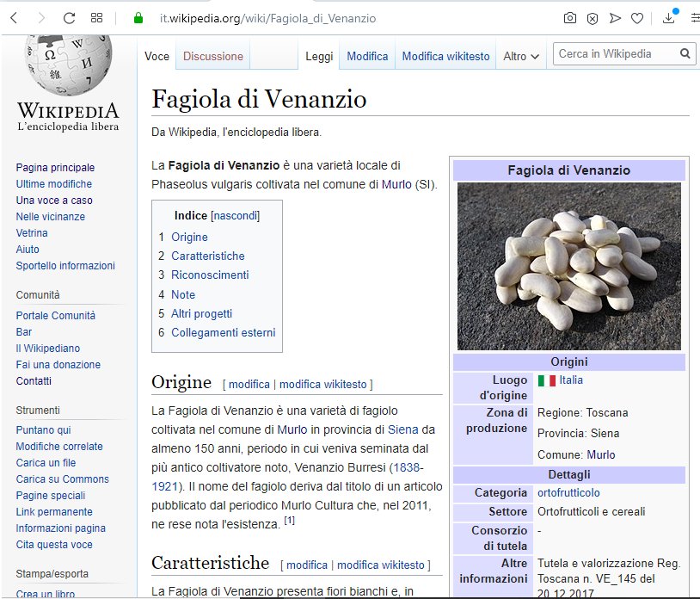This screenshot has width=700, height=599.
Task: Click the green padlock security icon
Action: pyautogui.click(x=138, y=18)
